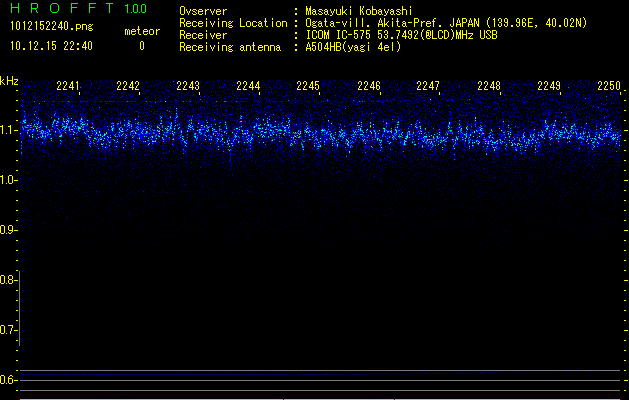This screenshot has height=400, width=629.
Task: Click the filename 1012152240.png
Action: click(50, 26)
